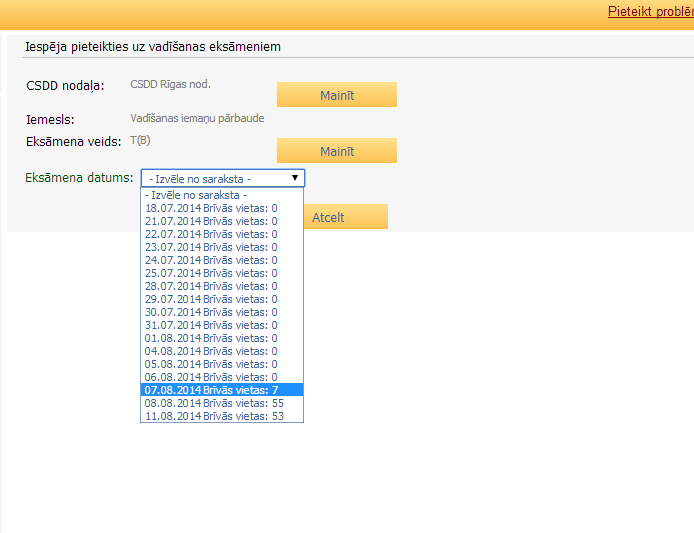Image resolution: width=694 pixels, height=533 pixels.
Task: Click the dropdown arrow of the date selector
Action: [x=295, y=178]
